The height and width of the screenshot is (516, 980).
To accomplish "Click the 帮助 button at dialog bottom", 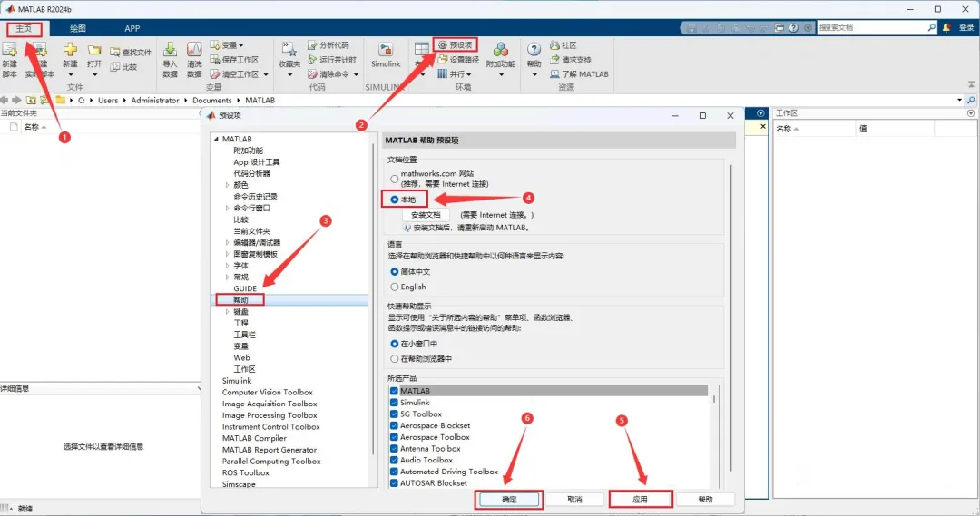I will tap(705, 499).
